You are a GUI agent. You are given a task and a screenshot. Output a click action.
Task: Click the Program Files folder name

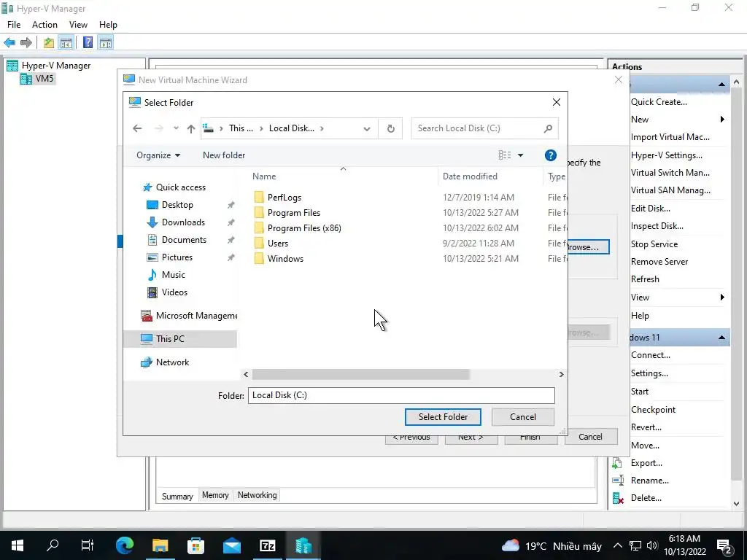coord(294,213)
